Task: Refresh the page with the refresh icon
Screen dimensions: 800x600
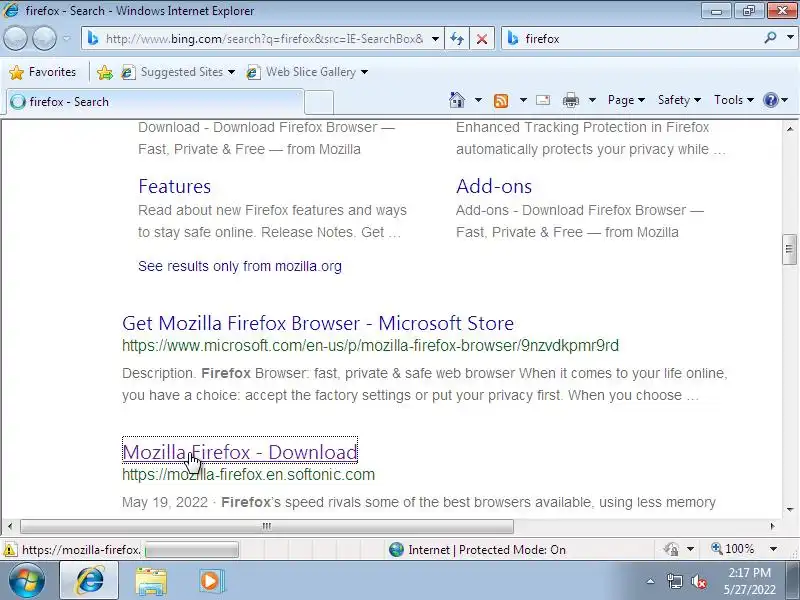Action: click(x=457, y=39)
